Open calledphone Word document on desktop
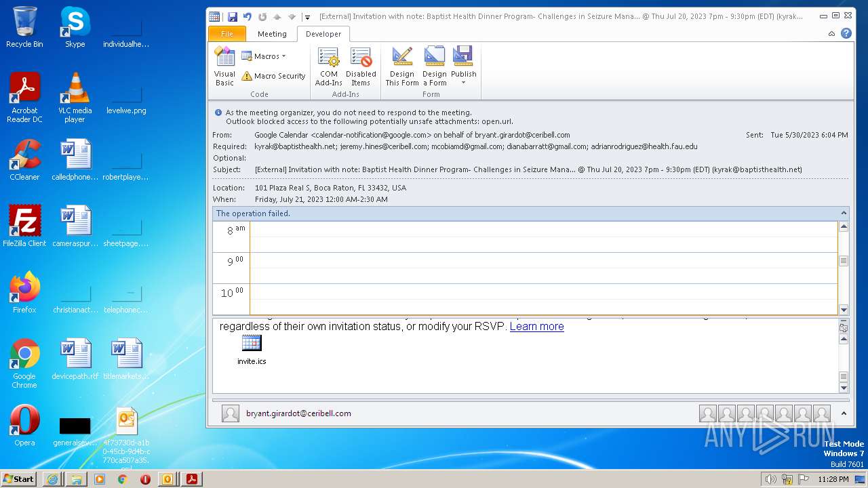Image resolution: width=868 pixels, height=488 pixels. [x=75, y=160]
